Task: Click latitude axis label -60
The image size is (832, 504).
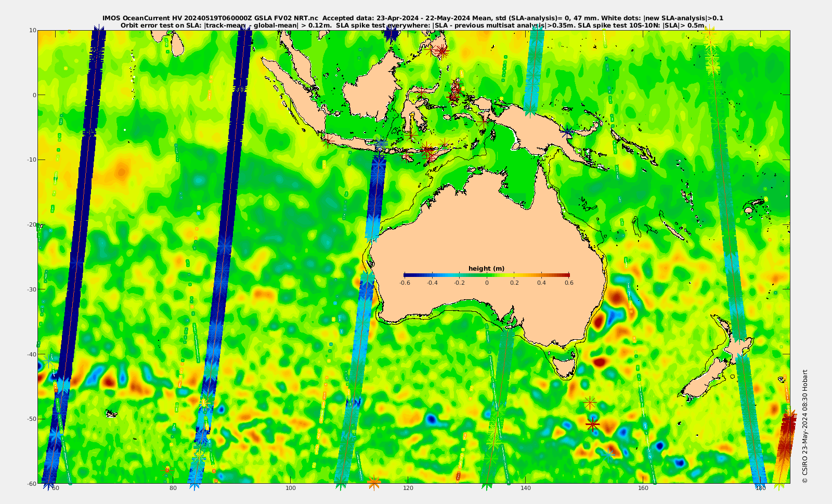Action: point(31,484)
